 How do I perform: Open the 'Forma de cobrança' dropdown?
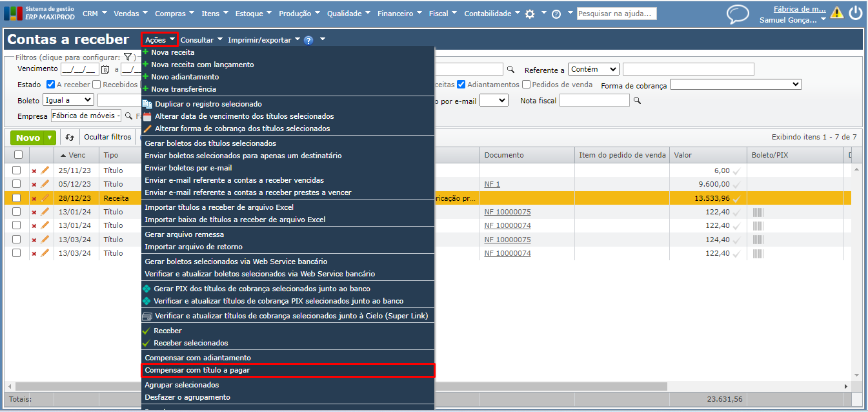(x=736, y=85)
